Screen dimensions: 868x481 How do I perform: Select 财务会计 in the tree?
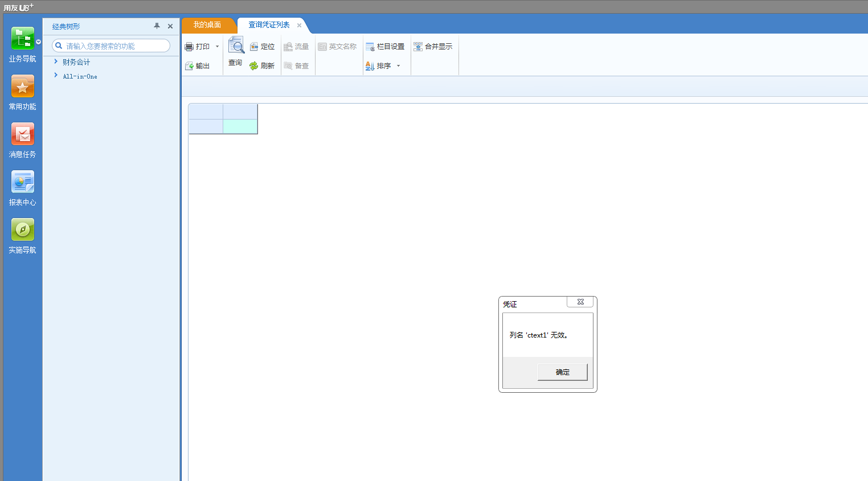tap(76, 62)
